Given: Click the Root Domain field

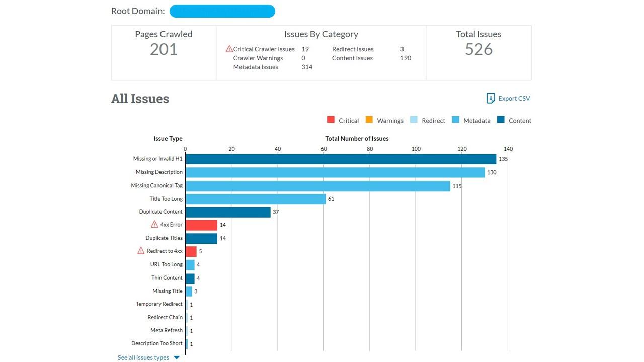Looking at the screenshot, I should (222, 11).
